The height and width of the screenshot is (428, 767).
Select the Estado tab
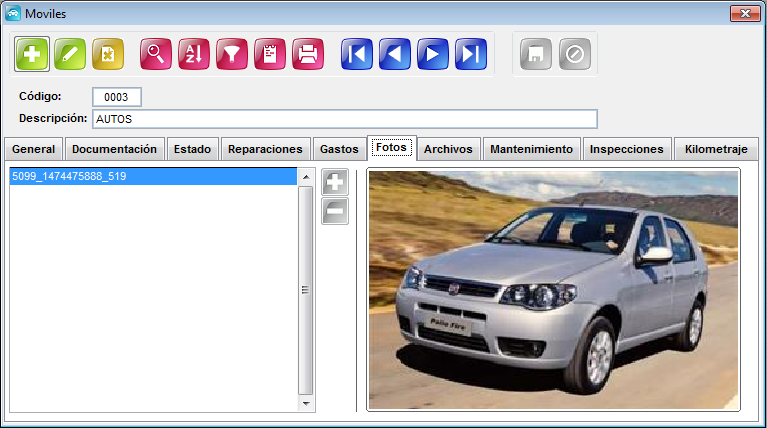[192, 149]
